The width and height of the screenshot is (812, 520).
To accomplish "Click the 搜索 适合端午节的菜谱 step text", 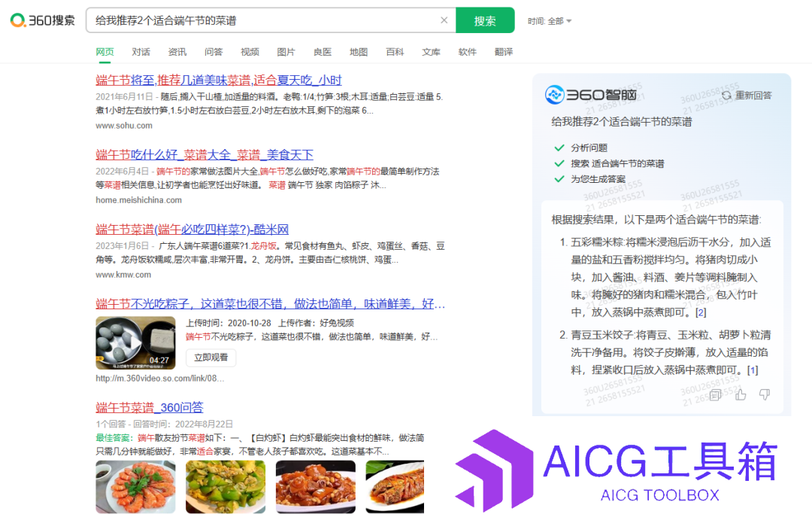I will coord(617,164).
